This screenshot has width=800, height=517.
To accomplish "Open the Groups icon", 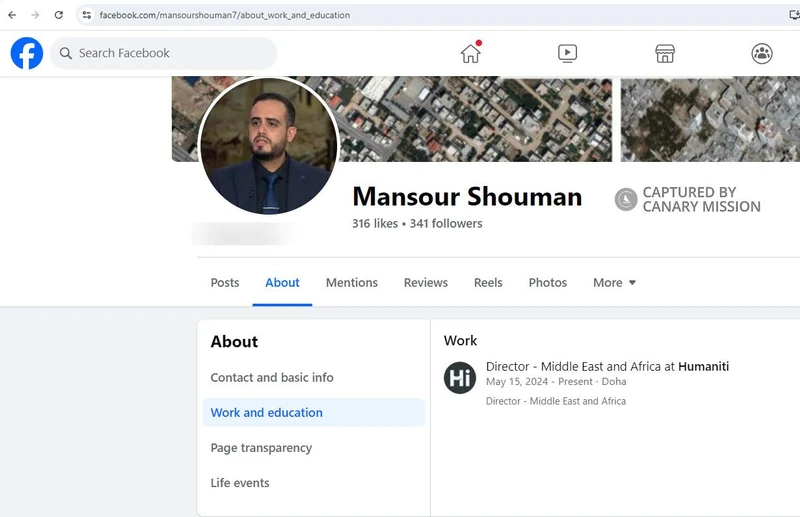I will [762, 54].
